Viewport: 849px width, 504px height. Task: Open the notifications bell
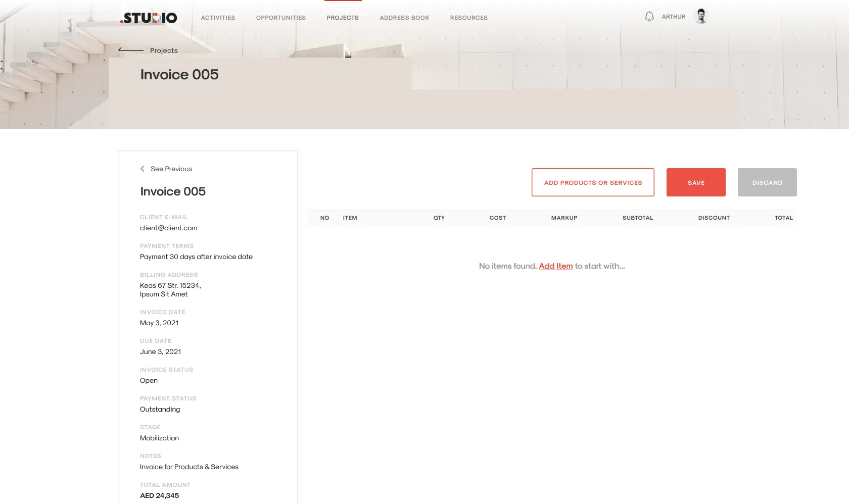pos(649,16)
